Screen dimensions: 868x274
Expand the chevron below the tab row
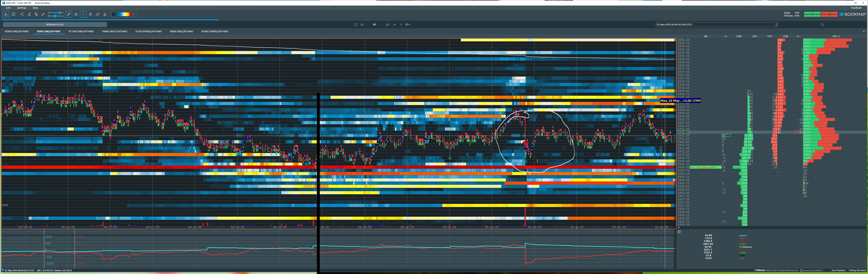pos(863,31)
